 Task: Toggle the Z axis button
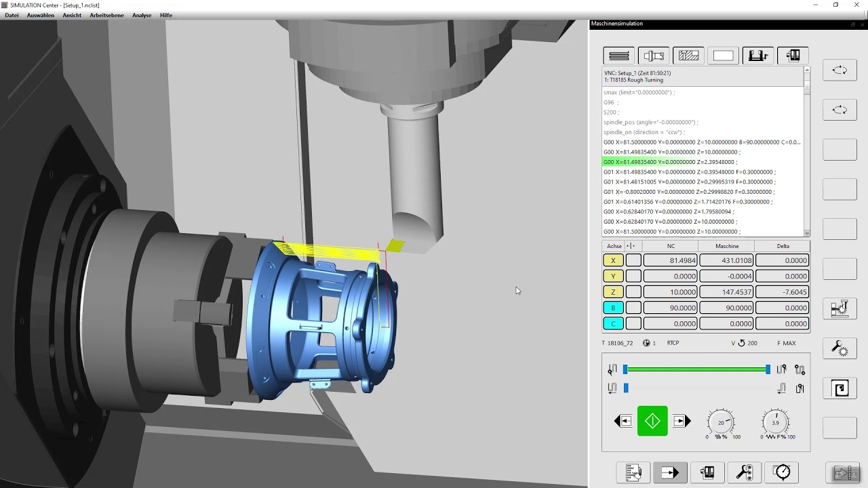click(x=613, y=291)
